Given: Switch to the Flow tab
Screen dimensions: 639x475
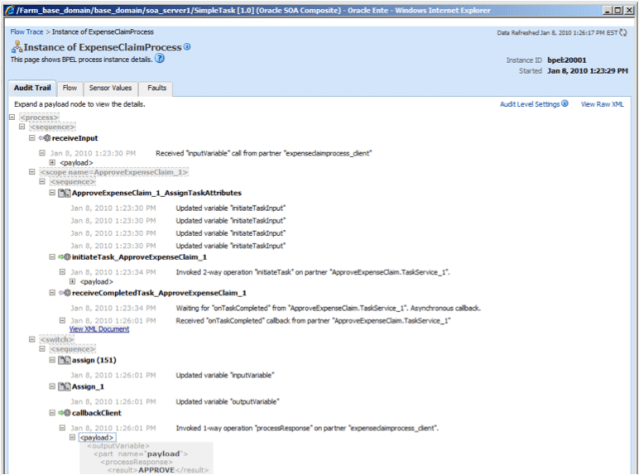Looking at the screenshot, I should pos(70,88).
